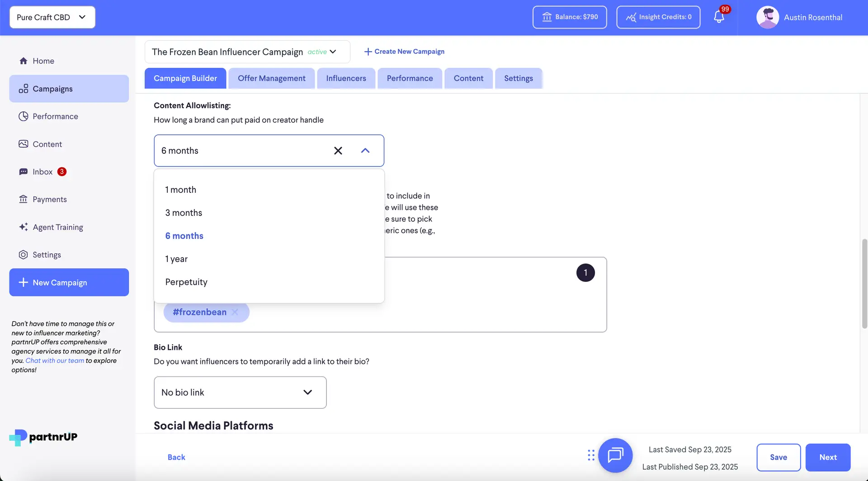Open the Campaigns section in sidebar
The width and height of the screenshot is (868, 481).
coord(52,89)
